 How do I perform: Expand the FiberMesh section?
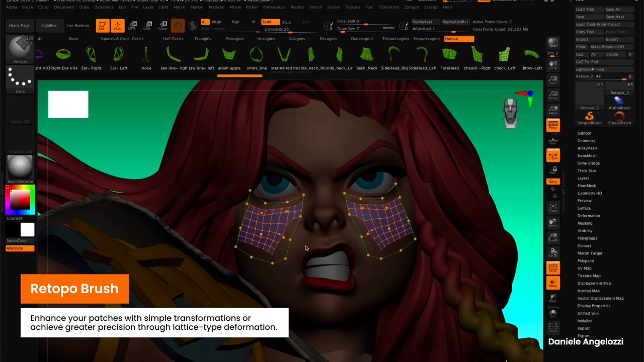click(x=587, y=186)
